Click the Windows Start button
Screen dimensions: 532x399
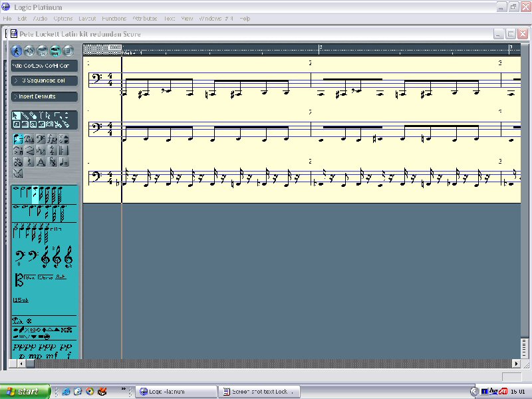pos(25,392)
